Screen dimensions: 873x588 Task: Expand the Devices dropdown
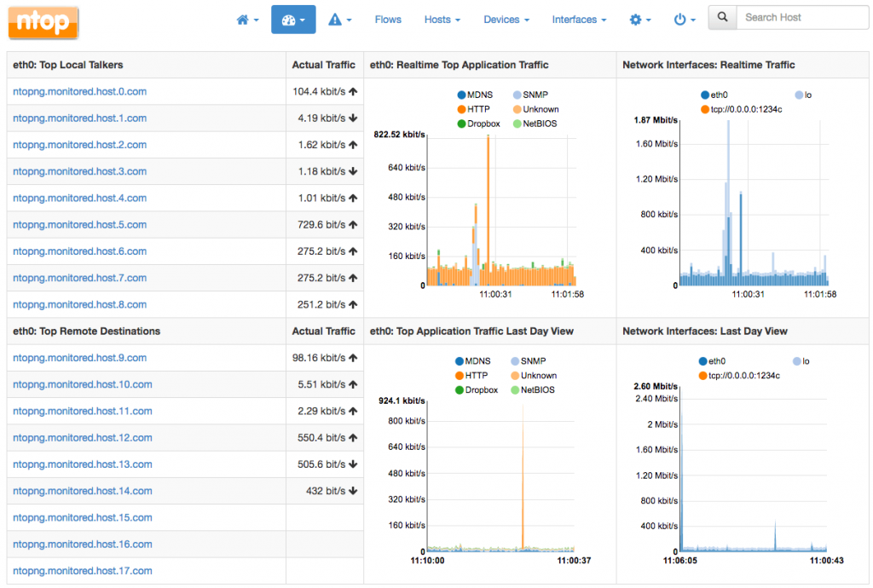tap(506, 20)
